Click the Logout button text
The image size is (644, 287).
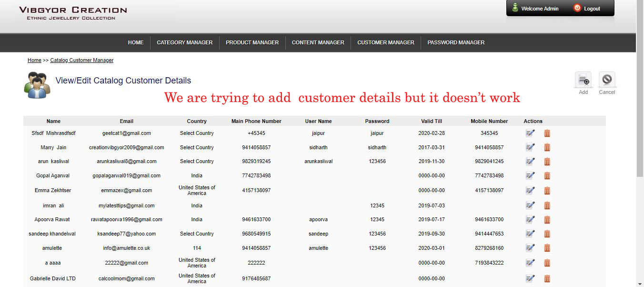[592, 9]
